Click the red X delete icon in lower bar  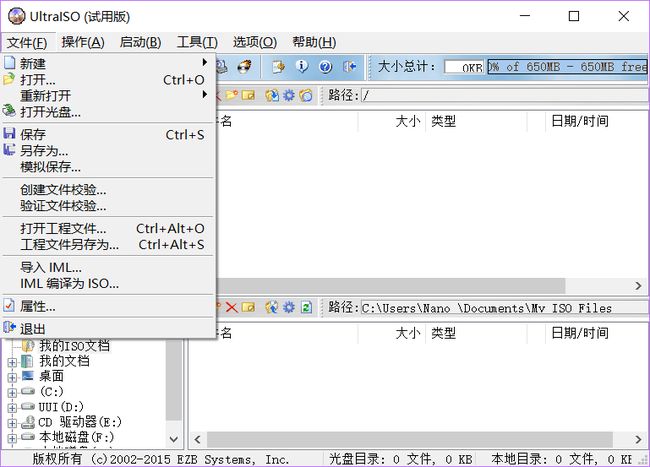coord(231,307)
